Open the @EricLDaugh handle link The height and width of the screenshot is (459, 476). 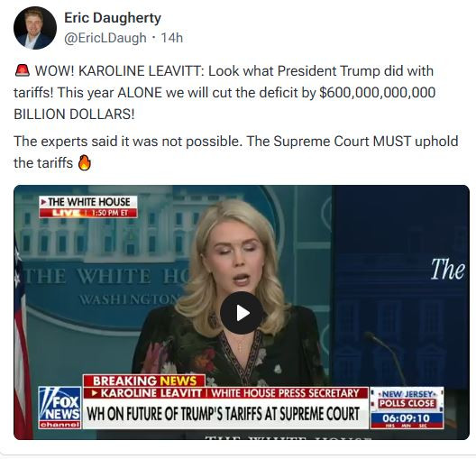click(x=105, y=38)
